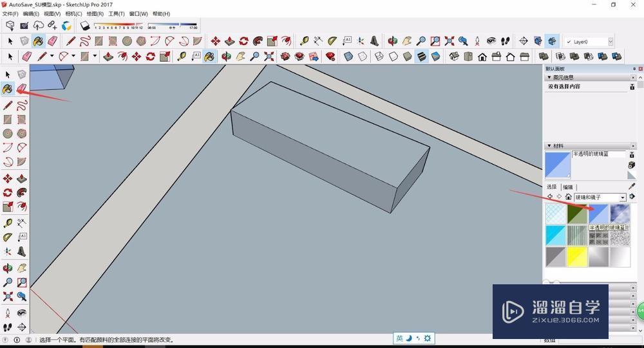Pick the yellow translucent material swatch
This screenshot has width=644, height=348.
577,257
